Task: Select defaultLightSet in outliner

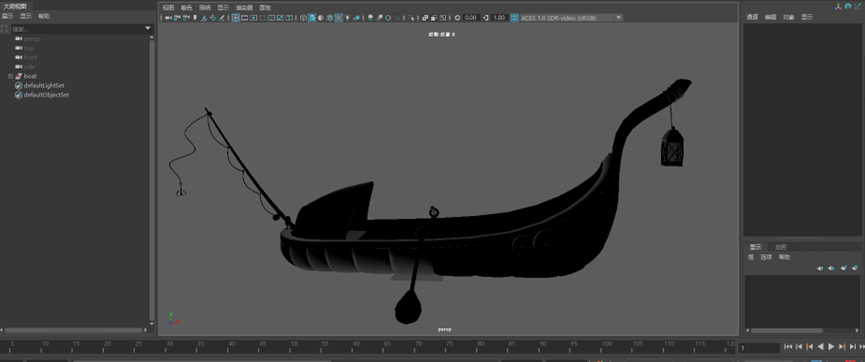Action: (44, 86)
